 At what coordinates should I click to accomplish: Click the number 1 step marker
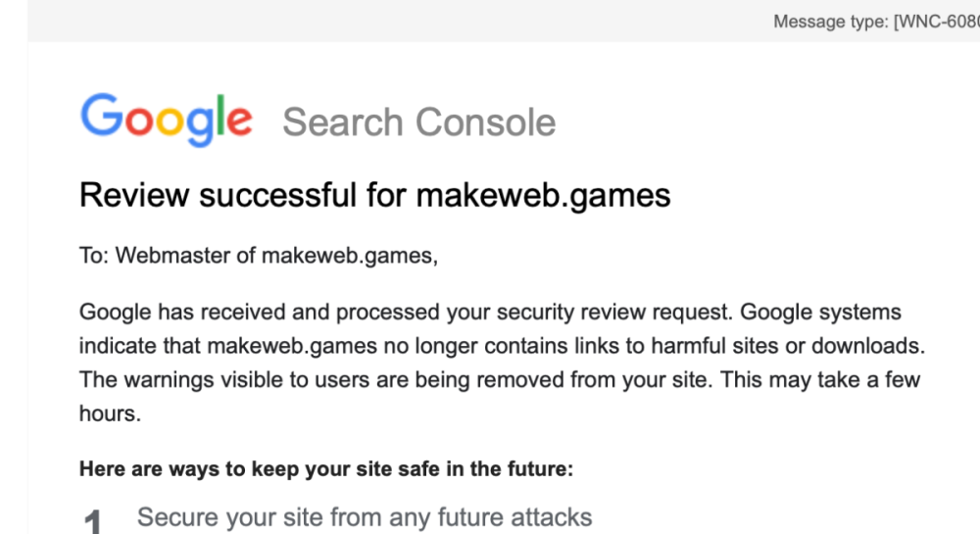point(93,522)
